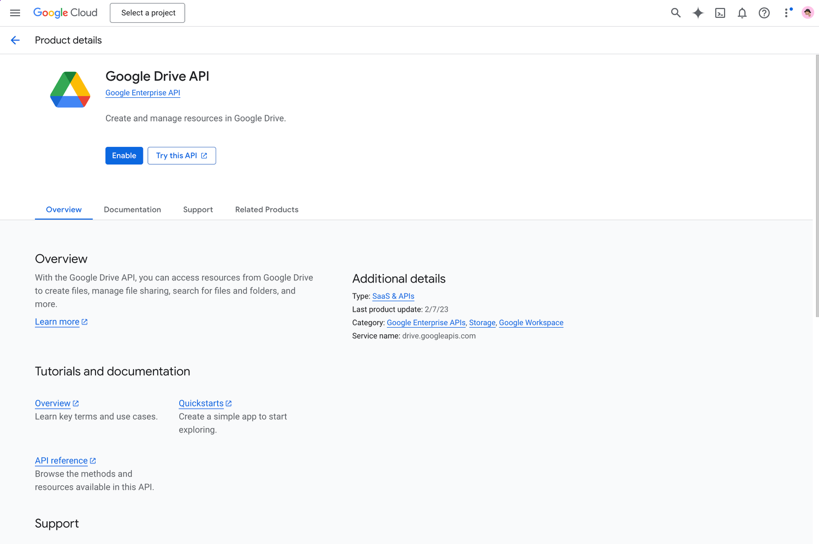Activate the Cloud Shell terminal icon

(720, 13)
